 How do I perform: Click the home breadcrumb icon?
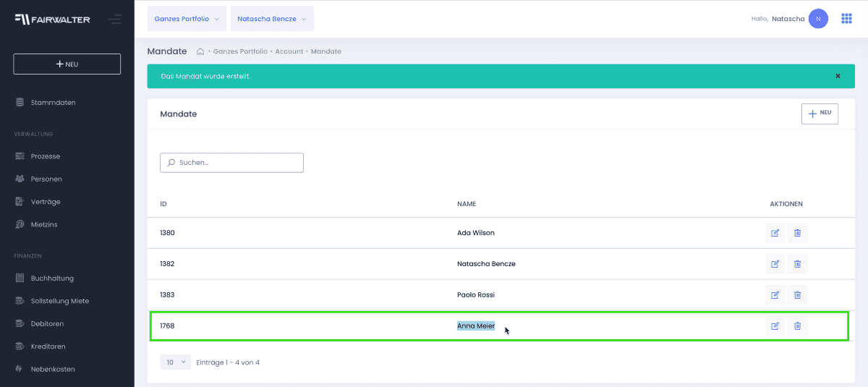pyautogui.click(x=201, y=51)
